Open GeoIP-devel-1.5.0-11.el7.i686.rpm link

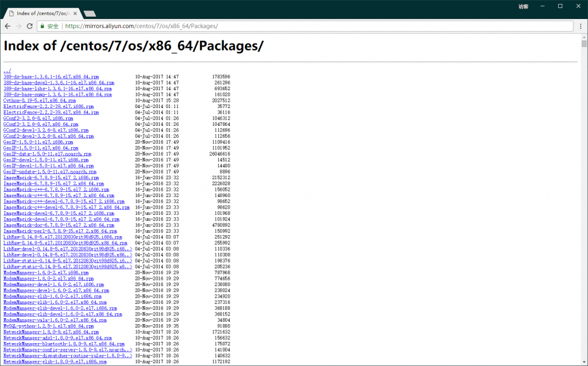(x=46, y=160)
